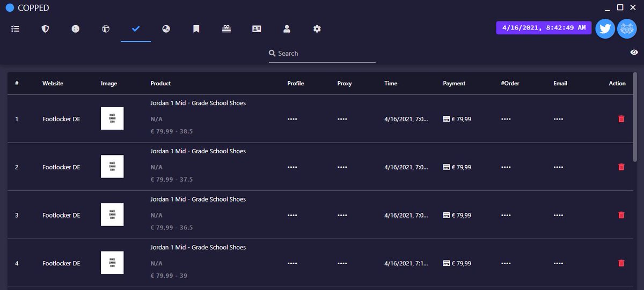Delete row 3 with trash icon
Viewport: 644px width, 290px height.
pyautogui.click(x=621, y=215)
